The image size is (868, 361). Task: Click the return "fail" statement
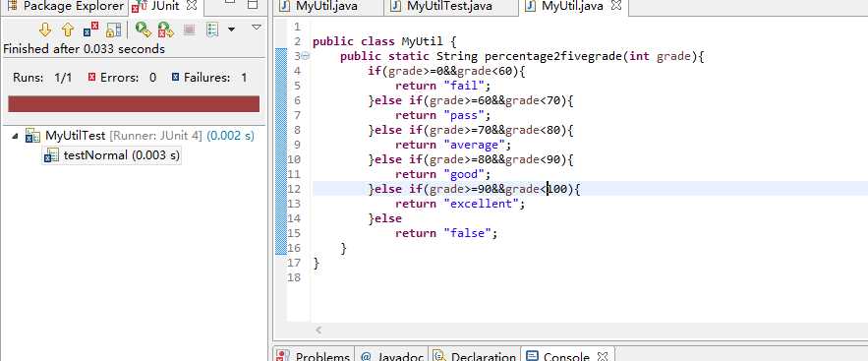443,86
